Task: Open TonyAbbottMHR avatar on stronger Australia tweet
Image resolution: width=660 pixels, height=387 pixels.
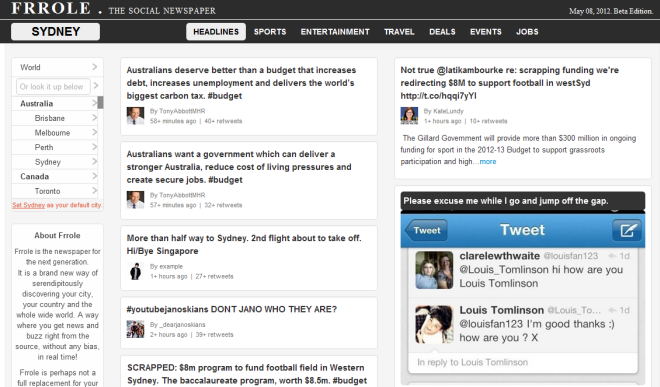Action: pos(135,200)
